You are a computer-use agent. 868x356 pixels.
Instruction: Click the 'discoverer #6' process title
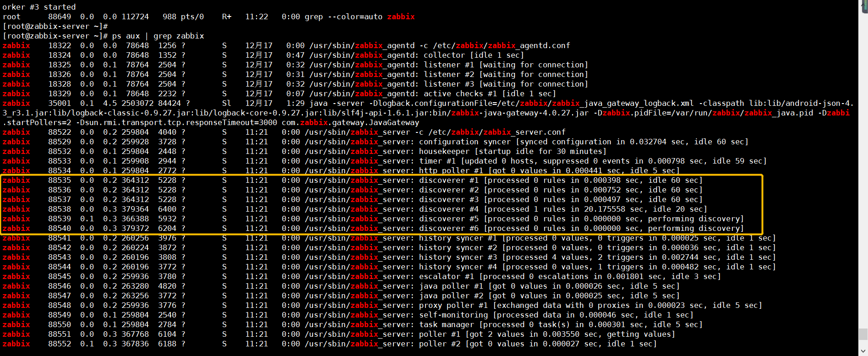(x=449, y=228)
